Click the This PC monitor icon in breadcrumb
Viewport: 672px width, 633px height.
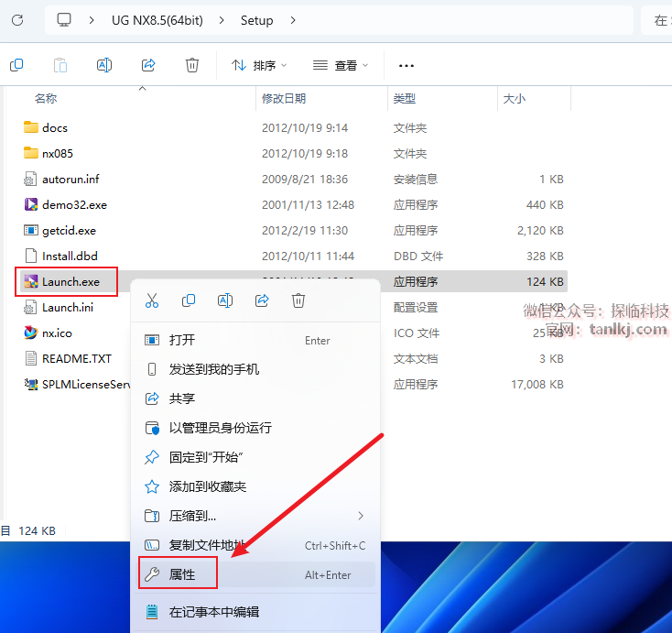point(64,20)
